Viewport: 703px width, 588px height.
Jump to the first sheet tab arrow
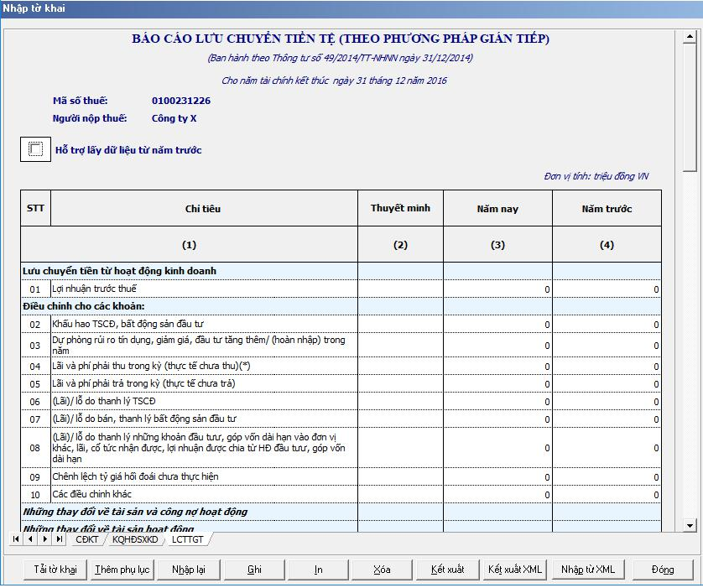coord(17,539)
